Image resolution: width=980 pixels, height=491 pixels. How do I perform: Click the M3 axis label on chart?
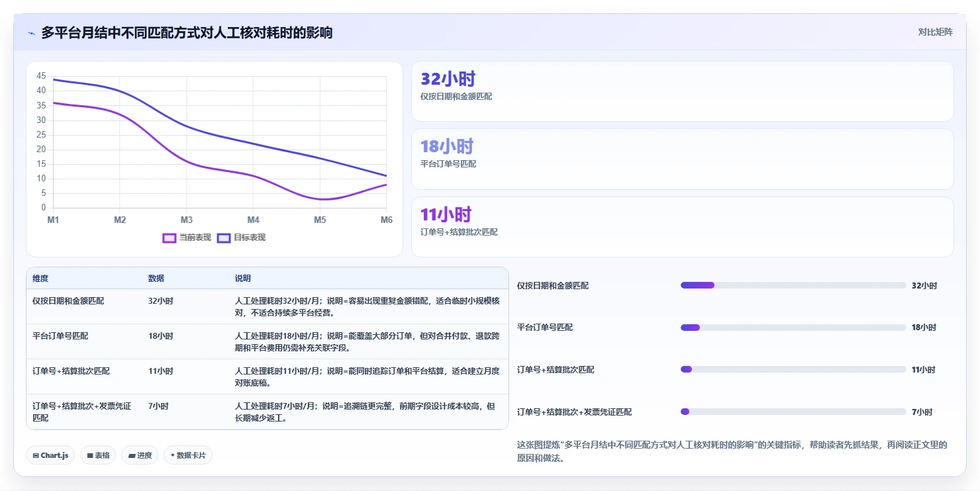click(187, 220)
